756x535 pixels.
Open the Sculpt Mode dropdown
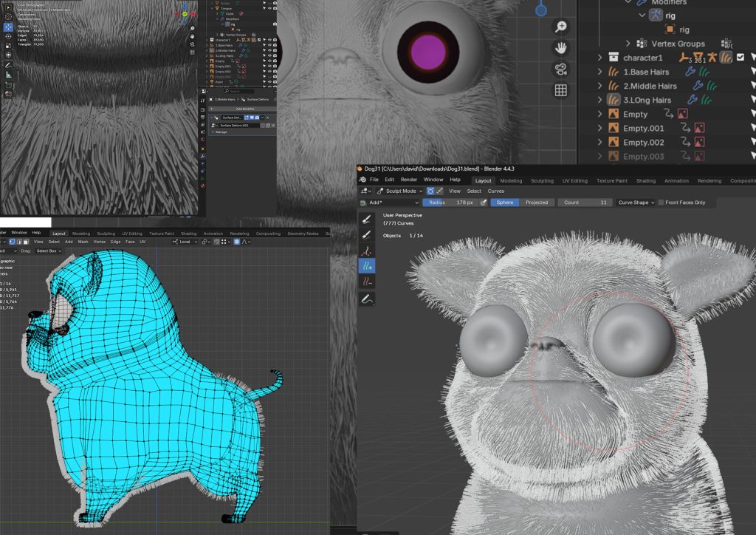pyautogui.click(x=399, y=191)
